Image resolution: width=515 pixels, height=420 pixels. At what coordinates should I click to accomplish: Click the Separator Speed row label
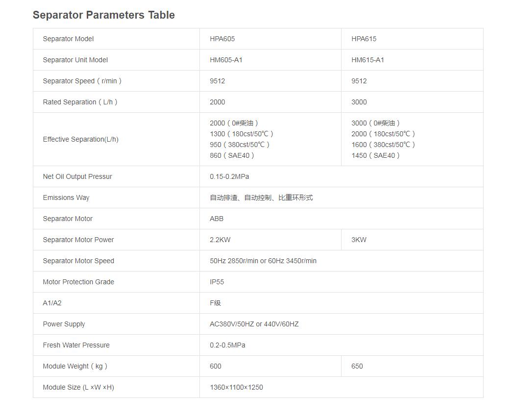point(82,81)
